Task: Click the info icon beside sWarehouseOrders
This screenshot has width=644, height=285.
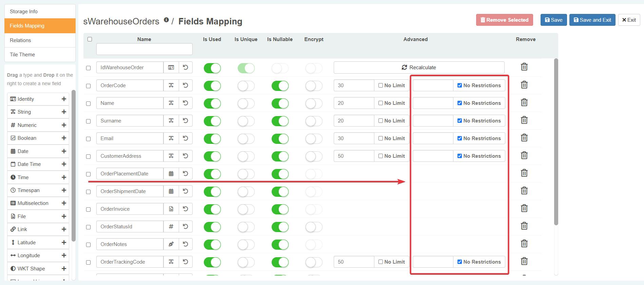Action: (x=166, y=20)
